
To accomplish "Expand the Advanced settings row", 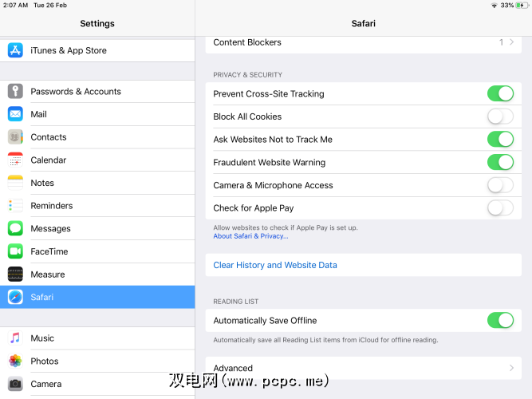I will coord(363,369).
